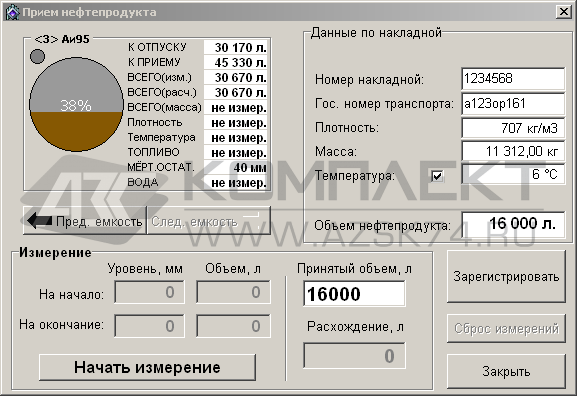Click the Гос. номер транспорта: label

(x=384, y=104)
